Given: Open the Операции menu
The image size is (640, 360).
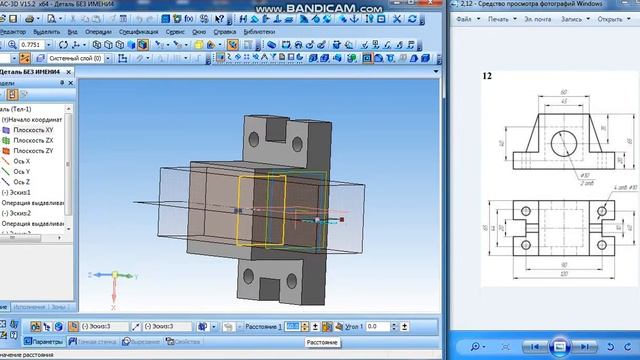Looking at the screenshot, I should click(x=98, y=31).
